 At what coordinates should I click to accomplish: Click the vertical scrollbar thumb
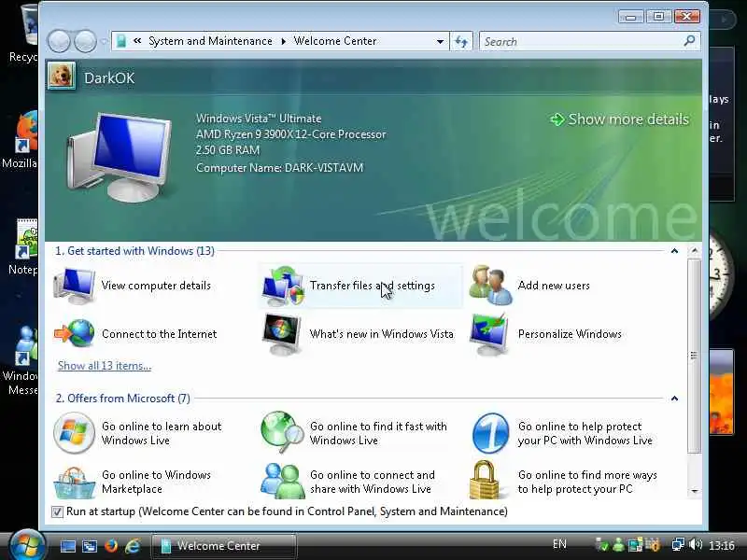694,356
